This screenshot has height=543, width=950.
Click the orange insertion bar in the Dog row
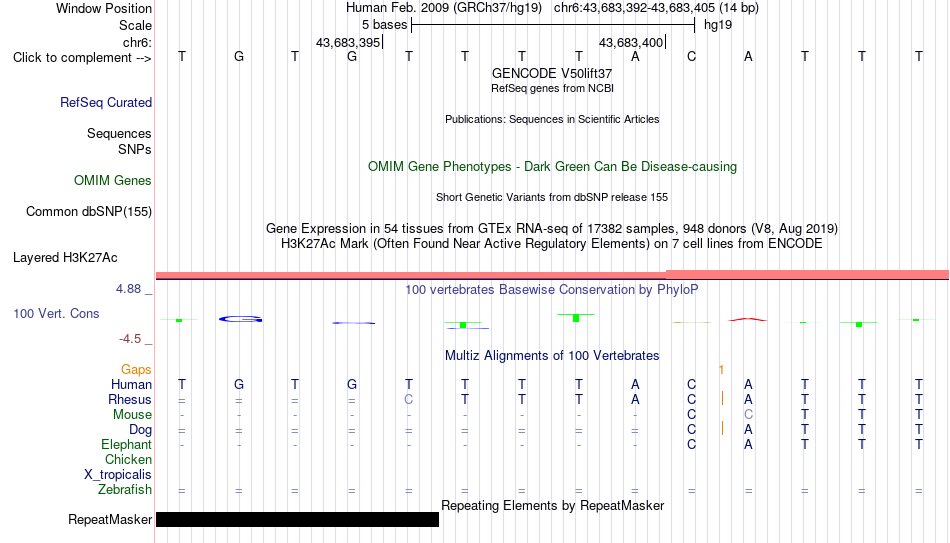tap(722, 428)
